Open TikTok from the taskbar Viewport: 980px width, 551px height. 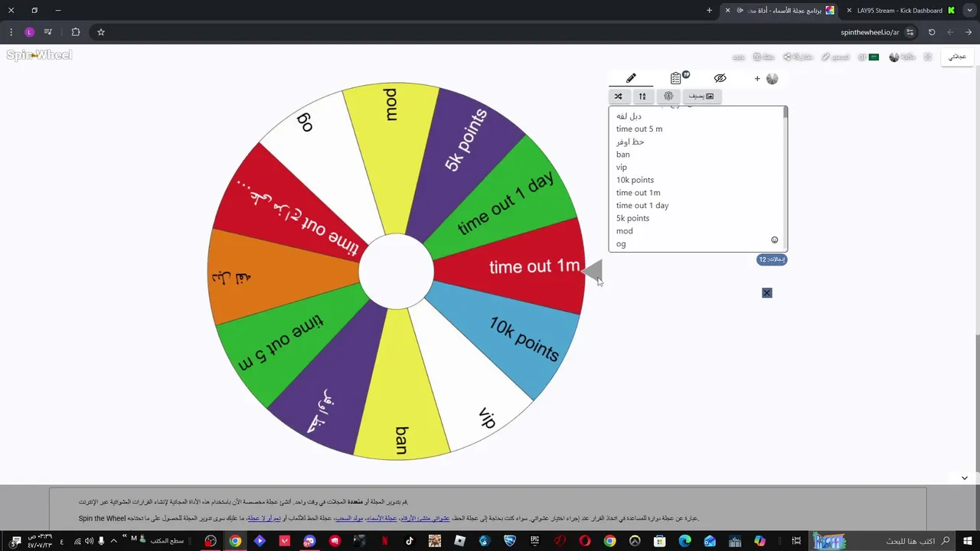[x=410, y=541]
